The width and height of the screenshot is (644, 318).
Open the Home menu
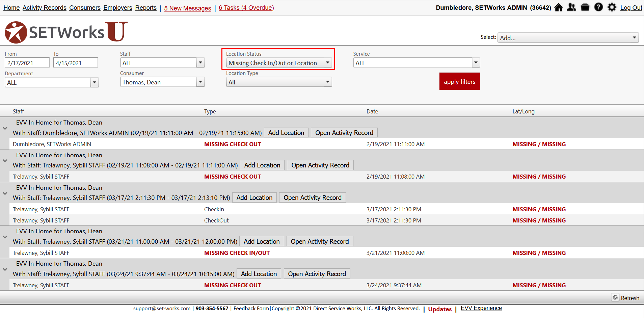(x=11, y=8)
